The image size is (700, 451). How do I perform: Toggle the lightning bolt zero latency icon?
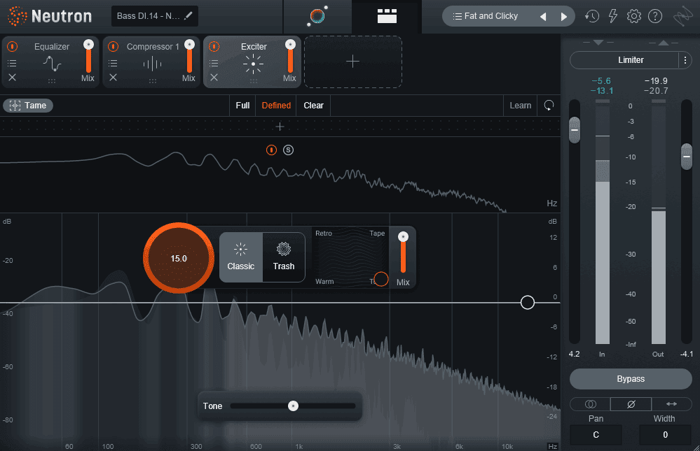click(613, 17)
